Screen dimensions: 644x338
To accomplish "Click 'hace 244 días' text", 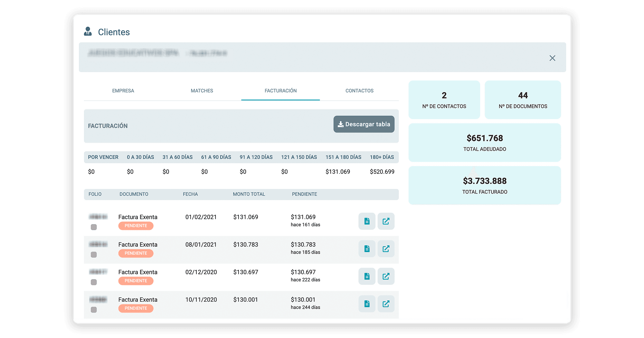I will pos(305,307).
